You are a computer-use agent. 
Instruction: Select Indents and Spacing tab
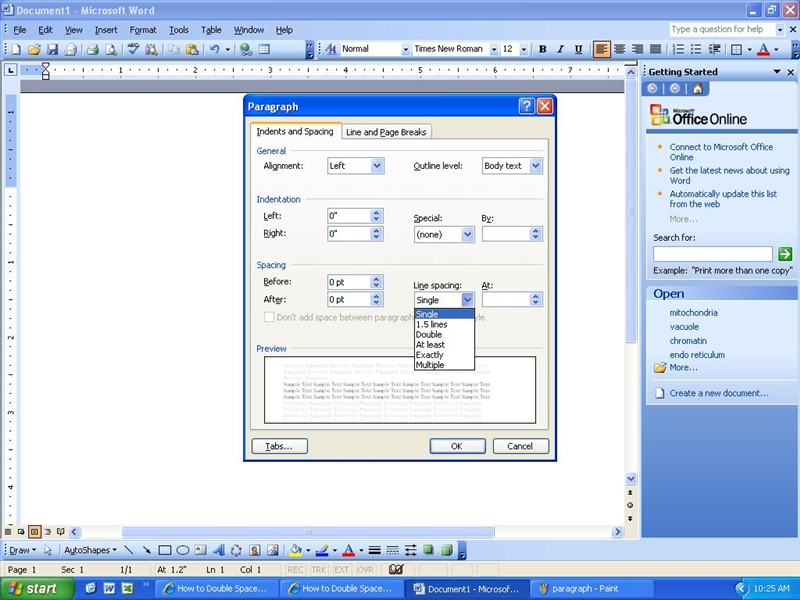pyautogui.click(x=295, y=131)
